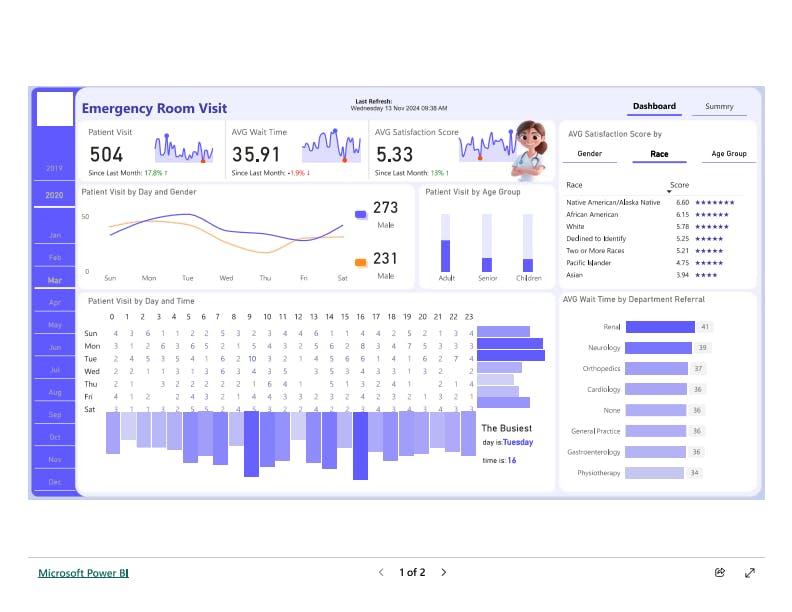Click the share icon in bottom bar
Screen dimensions: 792x612
point(720,573)
